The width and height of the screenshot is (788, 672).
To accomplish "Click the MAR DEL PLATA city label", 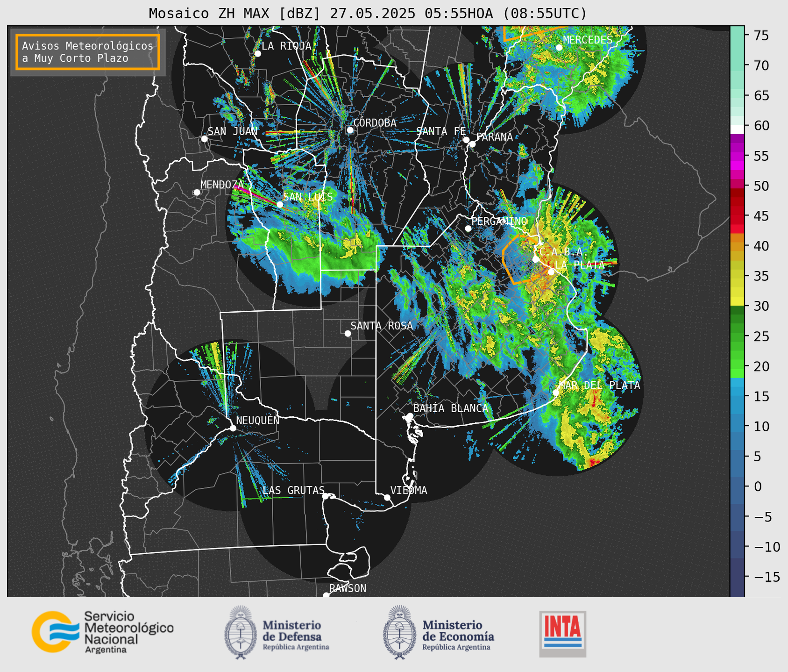I will [599, 385].
